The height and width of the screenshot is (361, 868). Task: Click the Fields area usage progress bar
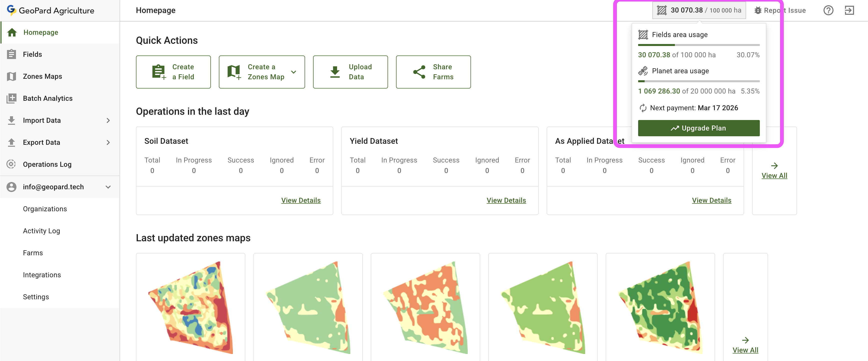[x=699, y=45]
